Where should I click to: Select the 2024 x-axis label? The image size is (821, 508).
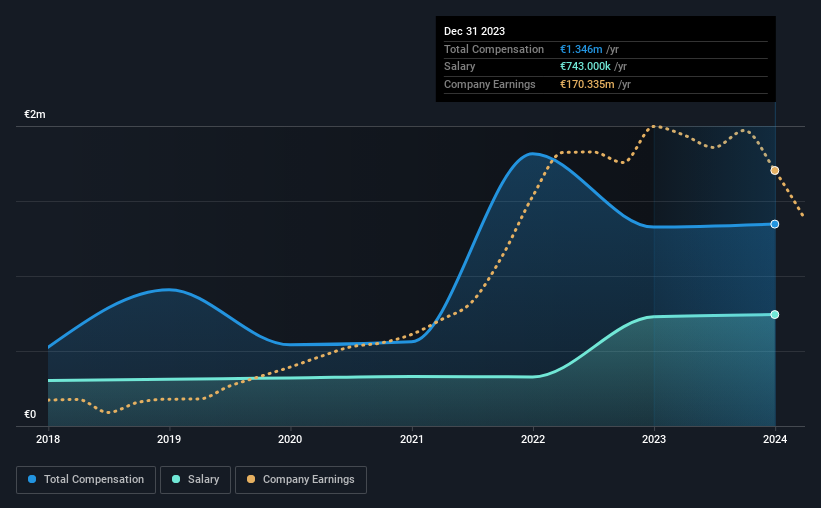click(775, 439)
